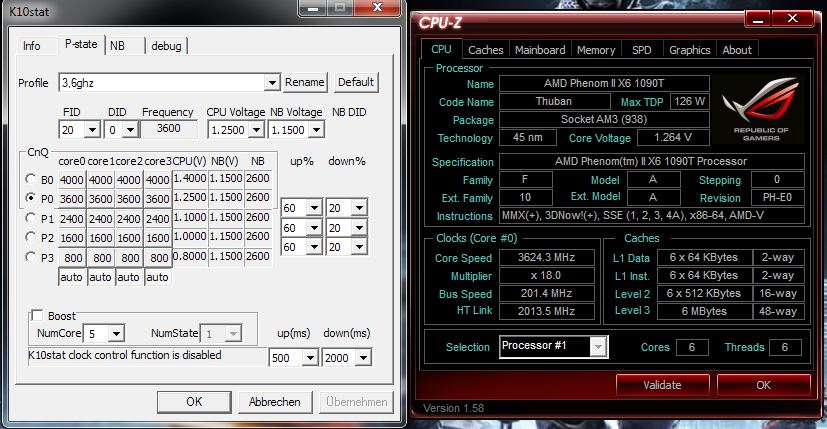The width and height of the screenshot is (827, 429).
Task: Click the Republic of Gamers logo
Action: (x=761, y=109)
